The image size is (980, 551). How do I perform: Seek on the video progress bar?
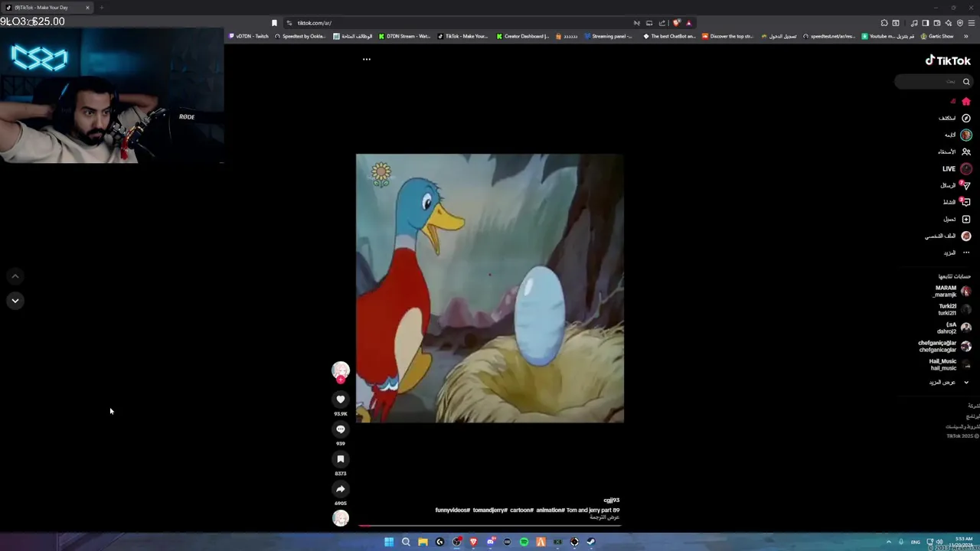click(x=490, y=526)
